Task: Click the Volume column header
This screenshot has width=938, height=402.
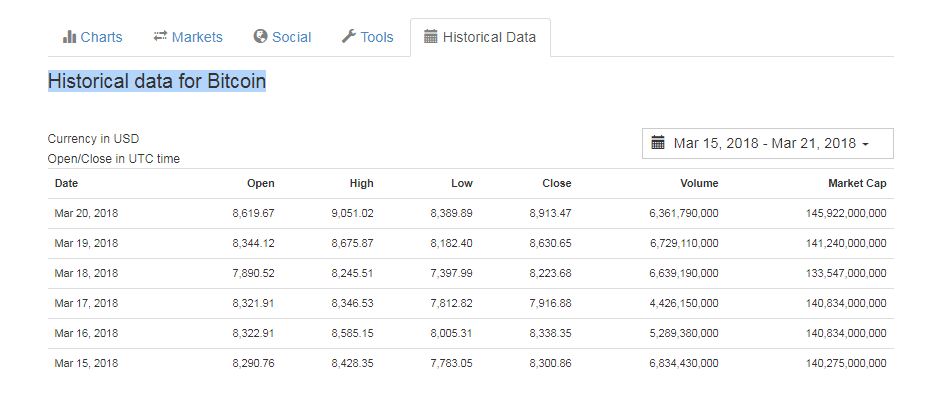Action: (699, 183)
